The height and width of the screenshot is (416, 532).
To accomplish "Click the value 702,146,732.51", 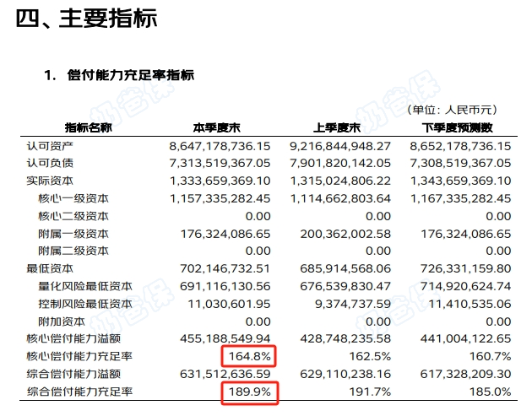I will [x=225, y=268].
